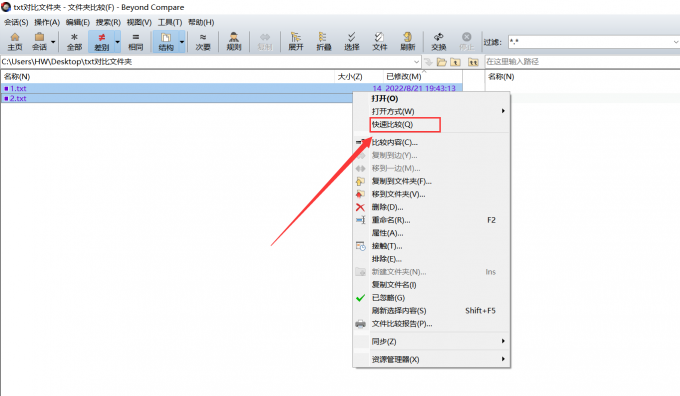
Task: Expand the 会话 toolbar dropdown arrow
Action: [x=53, y=42]
